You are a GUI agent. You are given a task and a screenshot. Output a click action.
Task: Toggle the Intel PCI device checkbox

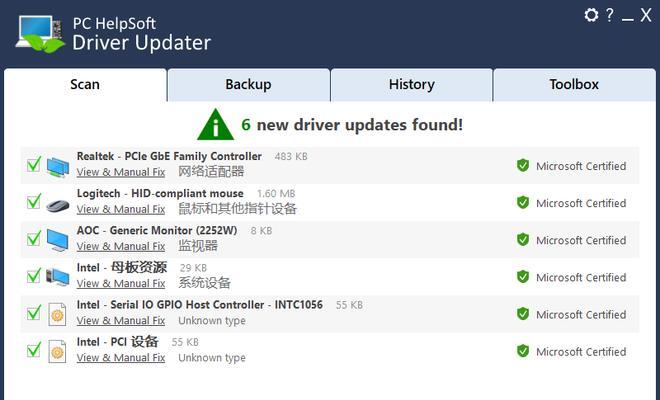tap(34, 349)
